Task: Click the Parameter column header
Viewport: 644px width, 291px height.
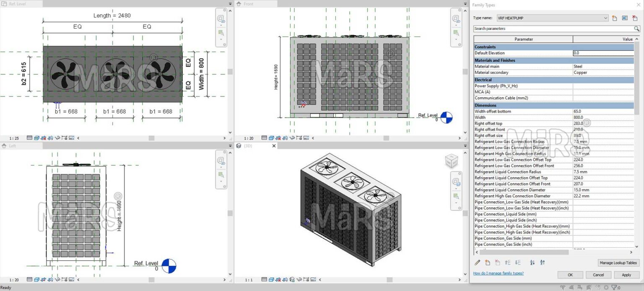Action: tap(524, 39)
